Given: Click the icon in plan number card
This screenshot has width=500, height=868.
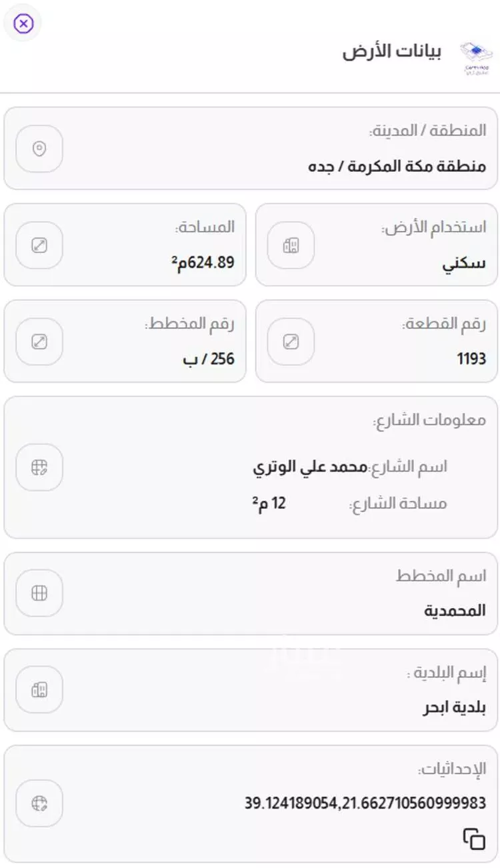Looking at the screenshot, I should (x=39, y=342).
